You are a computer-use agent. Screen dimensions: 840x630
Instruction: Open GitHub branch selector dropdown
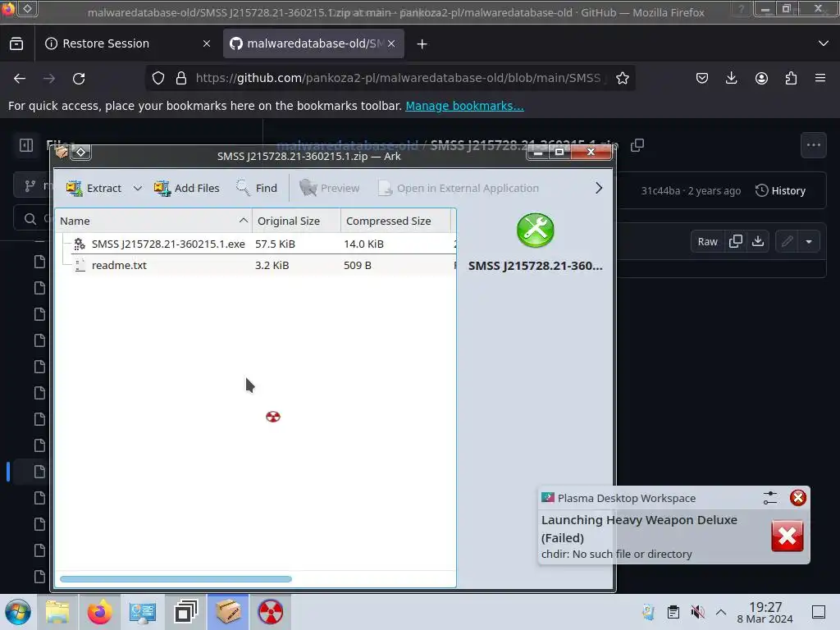coord(33,186)
